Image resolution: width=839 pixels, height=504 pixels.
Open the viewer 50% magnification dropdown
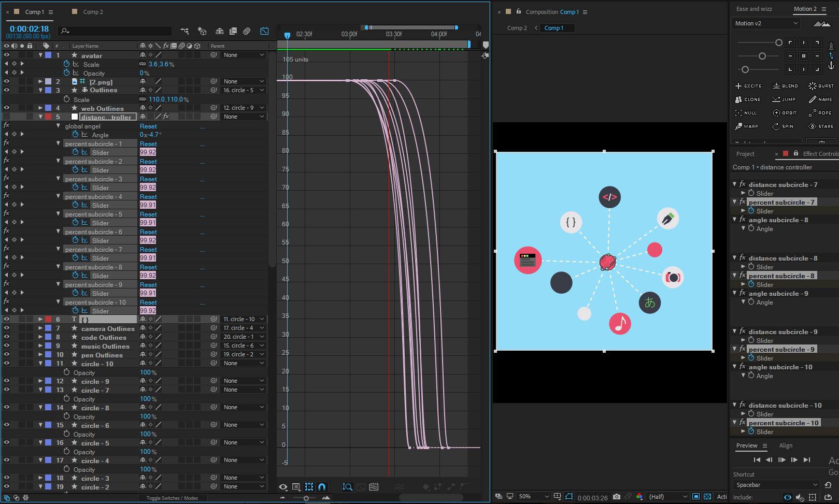pyautogui.click(x=533, y=497)
